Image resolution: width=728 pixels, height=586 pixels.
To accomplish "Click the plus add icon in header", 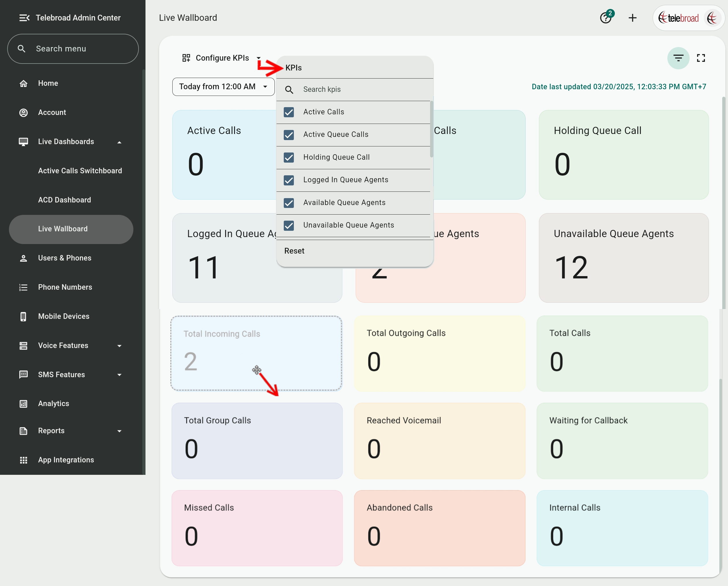I will click(x=632, y=18).
